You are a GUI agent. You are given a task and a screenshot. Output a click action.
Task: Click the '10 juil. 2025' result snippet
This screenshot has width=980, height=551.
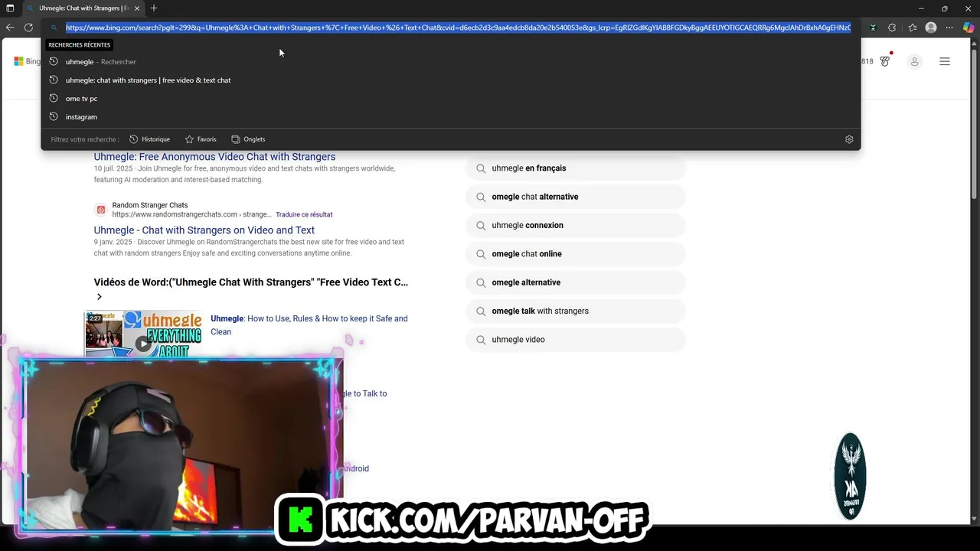click(x=245, y=174)
